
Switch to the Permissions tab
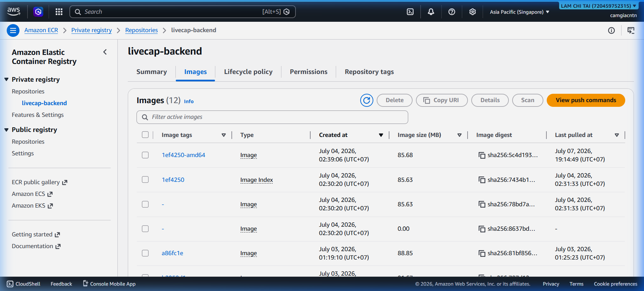pyautogui.click(x=309, y=72)
